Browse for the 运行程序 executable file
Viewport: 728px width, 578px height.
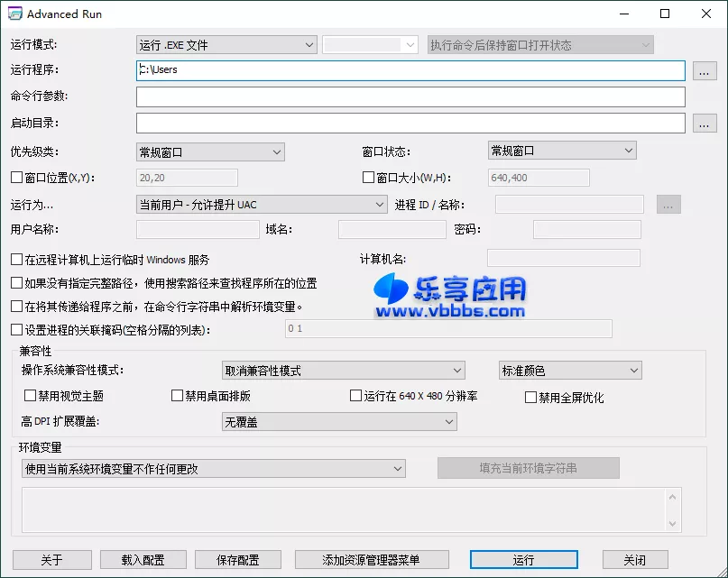(x=704, y=69)
